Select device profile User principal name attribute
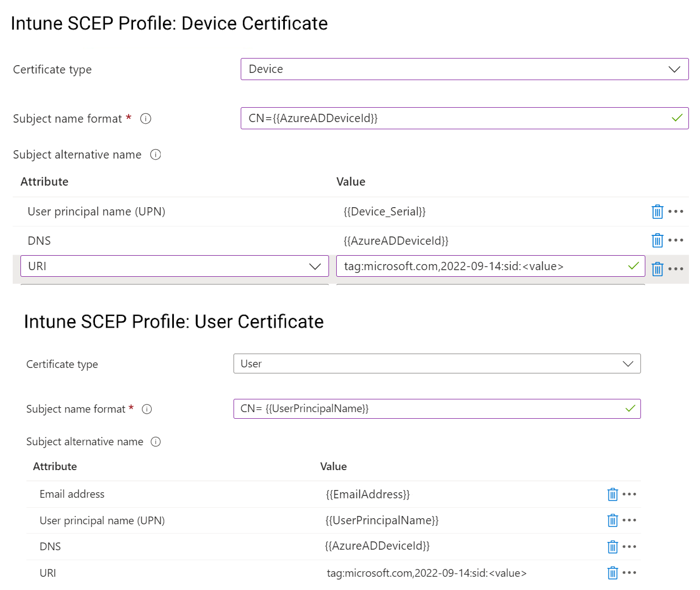700x590 pixels. click(97, 212)
